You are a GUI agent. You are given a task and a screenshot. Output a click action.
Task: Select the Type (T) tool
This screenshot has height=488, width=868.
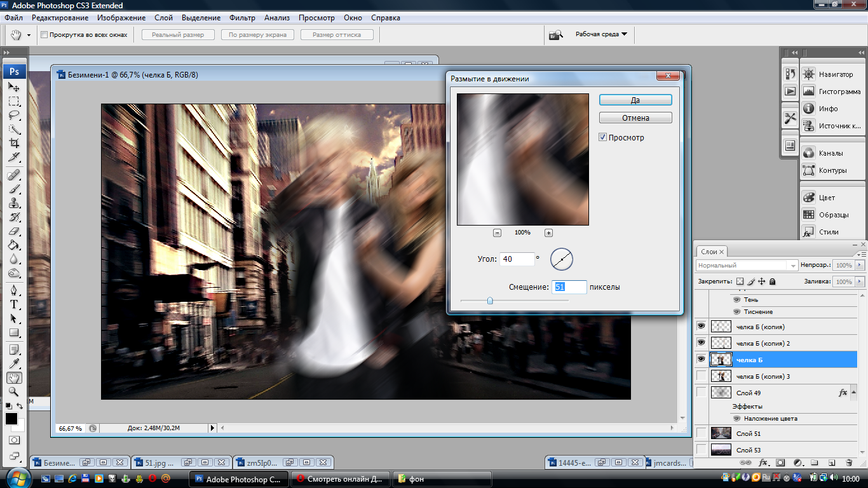14,304
